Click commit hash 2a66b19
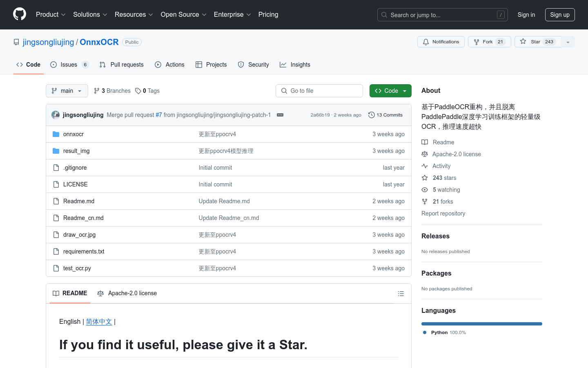Viewport: 588px width, 368px height. tap(320, 115)
